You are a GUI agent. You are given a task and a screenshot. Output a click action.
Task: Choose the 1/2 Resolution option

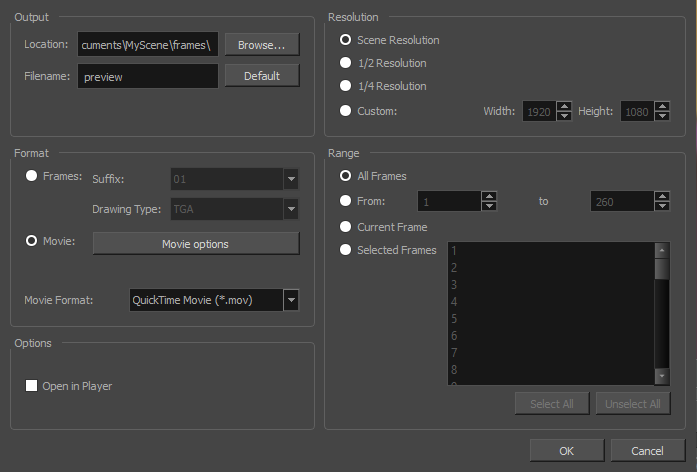[346, 63]
